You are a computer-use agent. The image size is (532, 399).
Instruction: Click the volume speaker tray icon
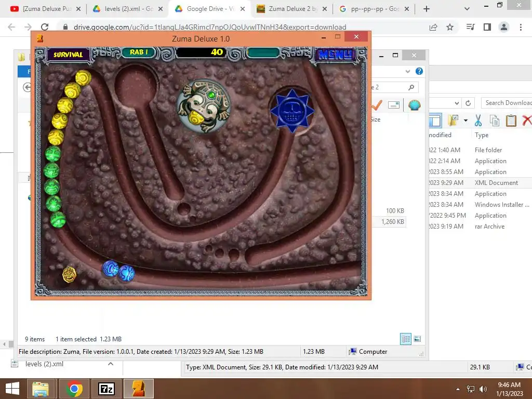(x=483, y=389)
